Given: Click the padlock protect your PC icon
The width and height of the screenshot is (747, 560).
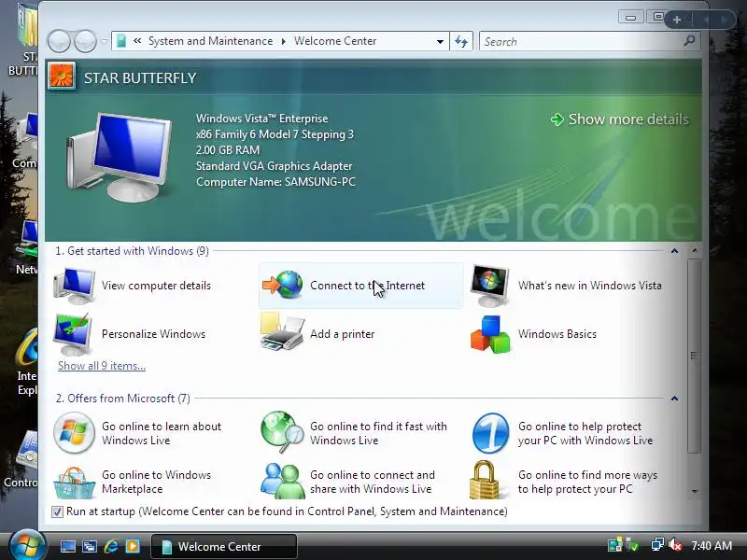Looking at the screenshot, I should tap(484, 480).
